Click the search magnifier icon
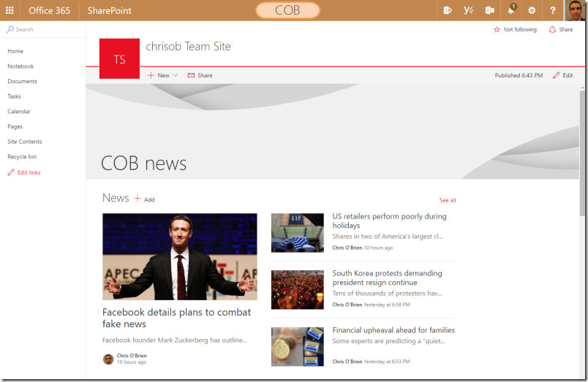588x382 pixels. tap(10, 29)
